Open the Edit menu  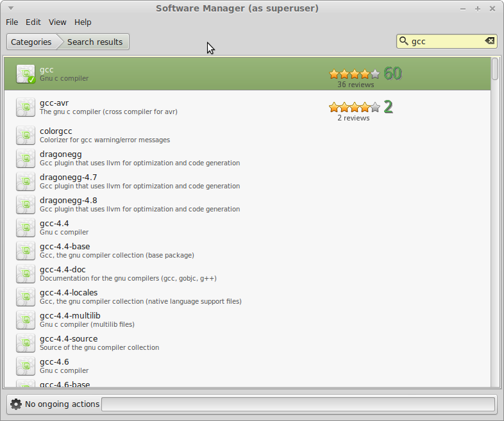click(x=33, y=22)
